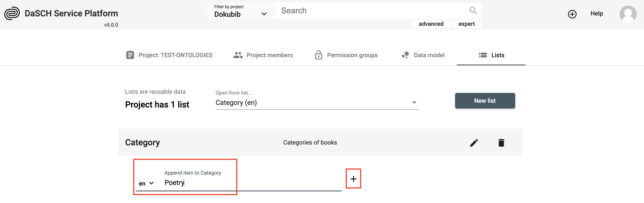Open the user avatar menu
Image resolution: width=644 pixels, height=203 pixels.
627,14
